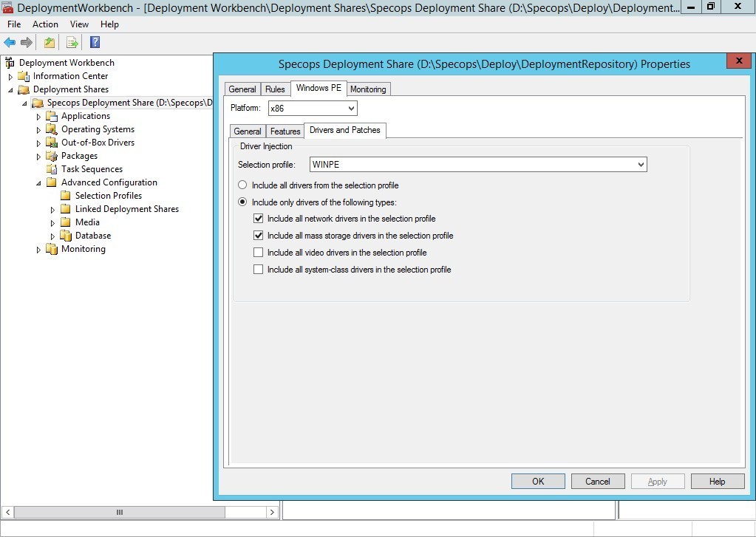Expand the Information Center node
The width and height of the screenshot is (756, 537).
click(x=10, y=77)
